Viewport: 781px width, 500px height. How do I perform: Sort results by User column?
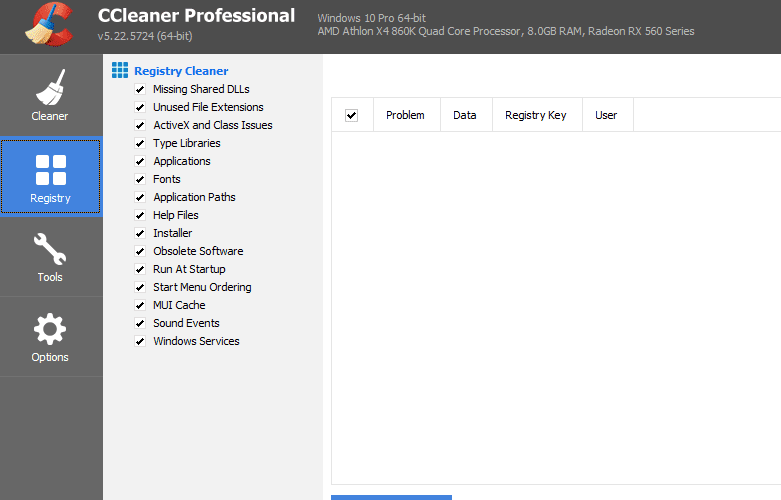click(608, 115)
